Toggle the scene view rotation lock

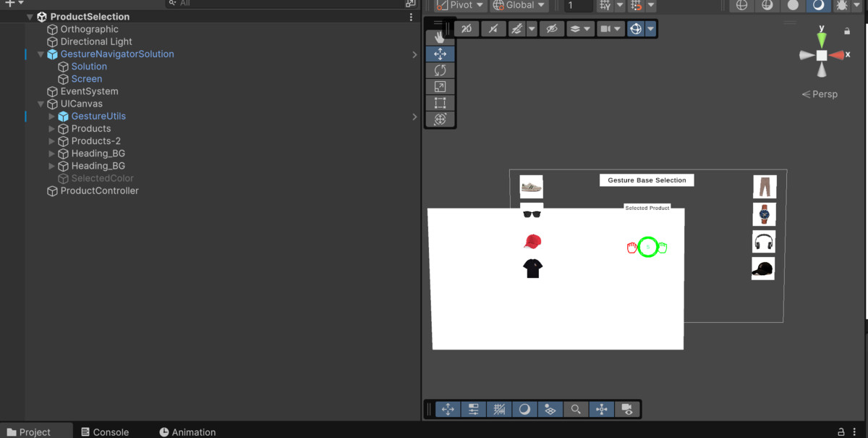coord(847,31)
